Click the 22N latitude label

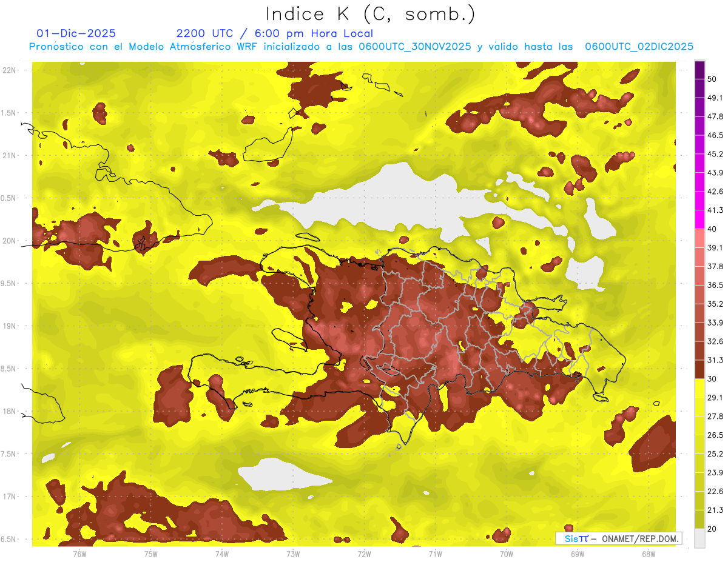9,70
